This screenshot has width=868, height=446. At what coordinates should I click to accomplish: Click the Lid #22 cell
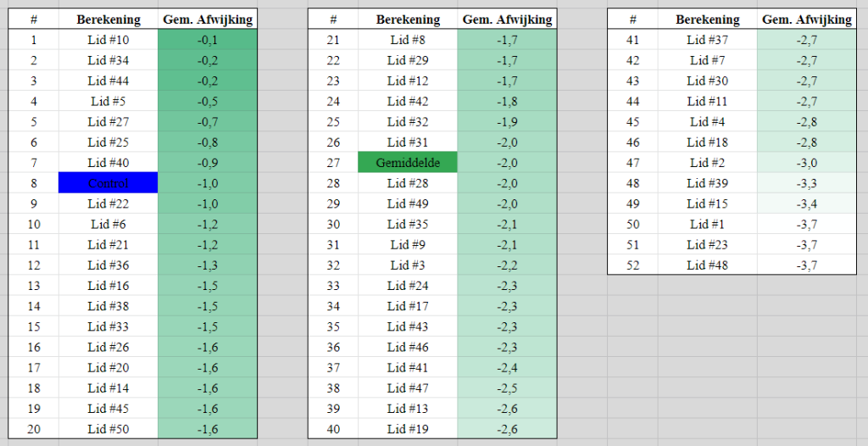[108, 203]
